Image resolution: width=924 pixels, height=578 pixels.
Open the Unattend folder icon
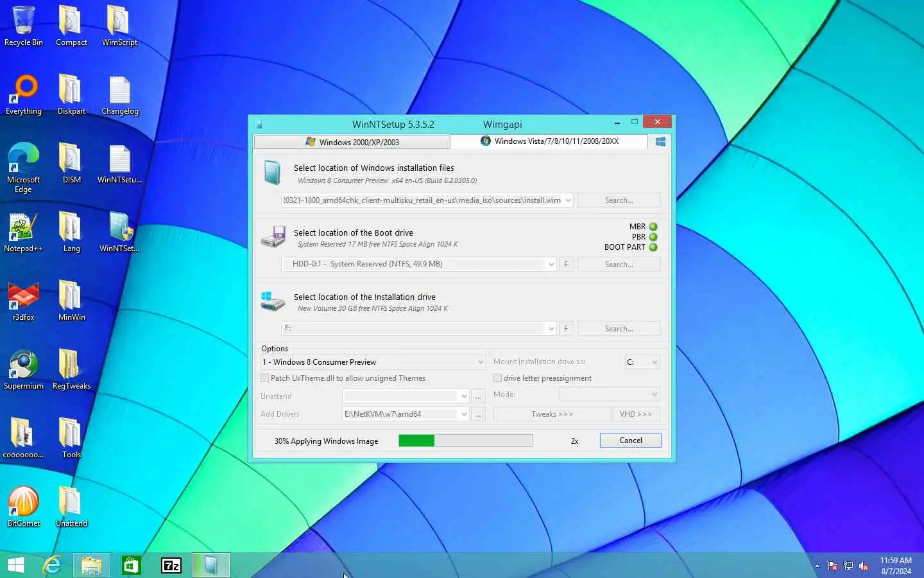[x=71, y=507]
